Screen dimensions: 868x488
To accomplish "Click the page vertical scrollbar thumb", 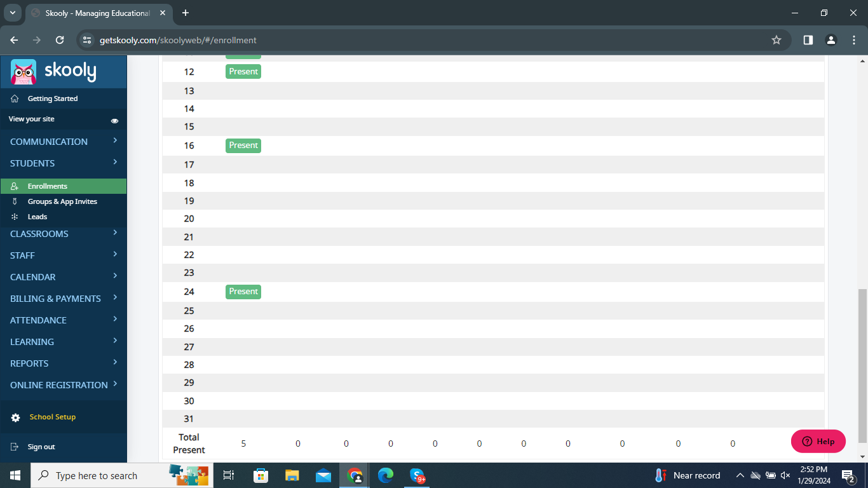I will (862, 365).
